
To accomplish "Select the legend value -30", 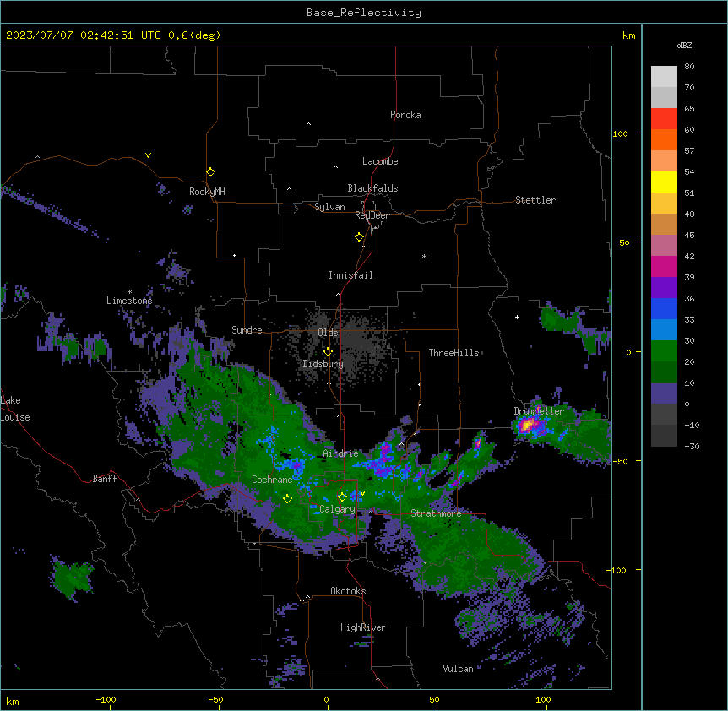I will pyautogui.click(x=692, y=446).
